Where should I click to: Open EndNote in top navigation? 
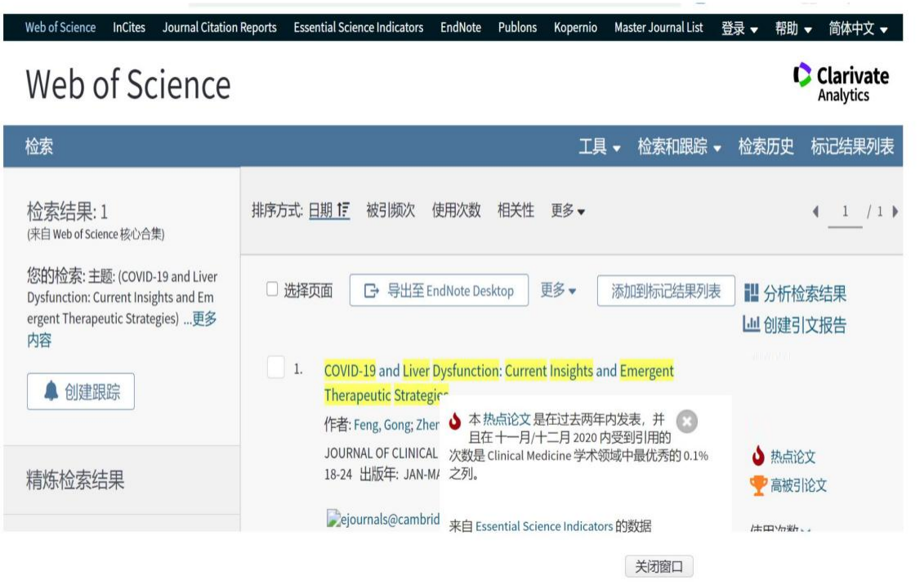pos(461,27)
